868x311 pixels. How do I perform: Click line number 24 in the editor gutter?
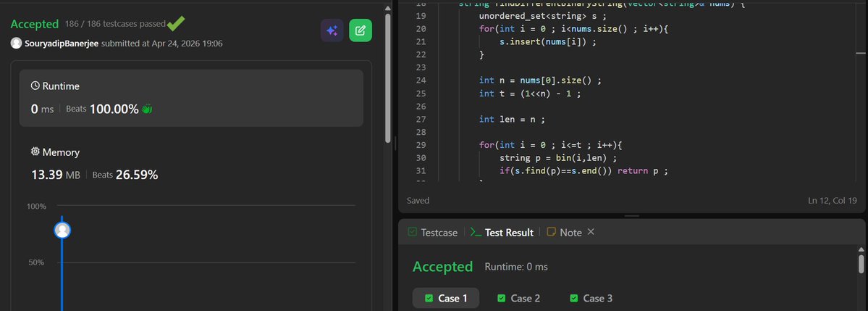click(420, 80)
